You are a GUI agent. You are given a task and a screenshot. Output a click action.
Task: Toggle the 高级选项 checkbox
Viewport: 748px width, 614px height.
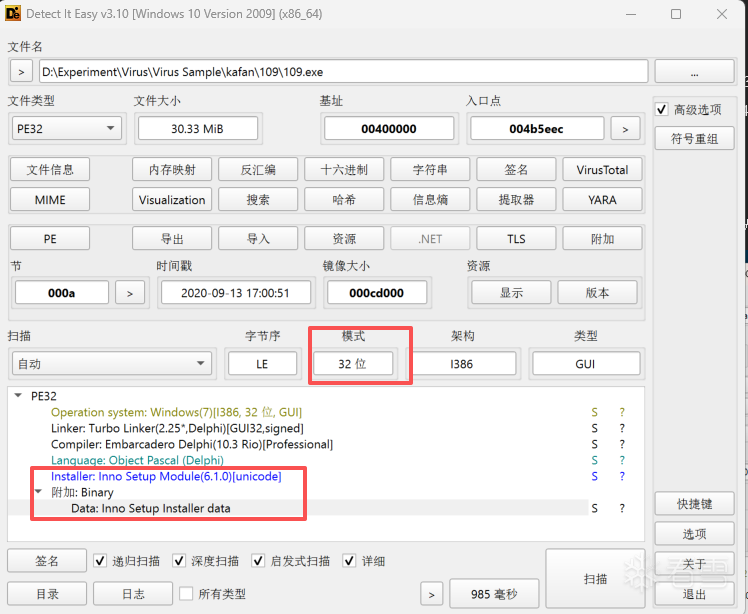point(662,109)
